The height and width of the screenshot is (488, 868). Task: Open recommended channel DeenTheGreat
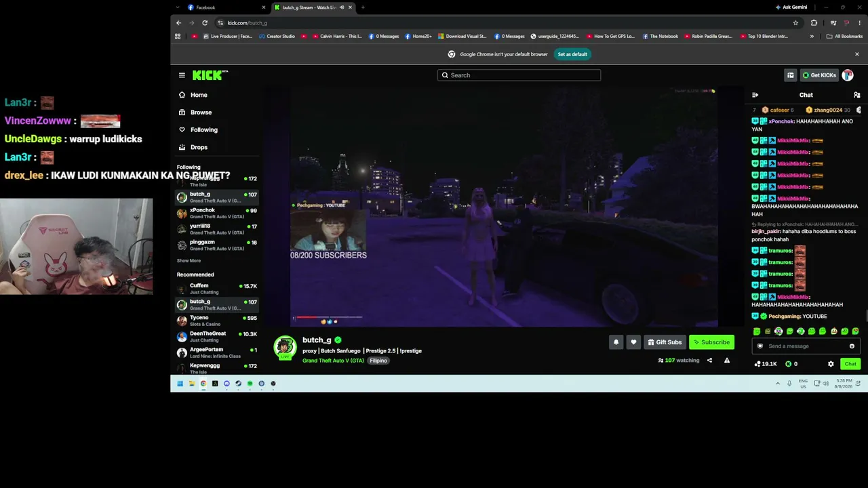(217, 337)
